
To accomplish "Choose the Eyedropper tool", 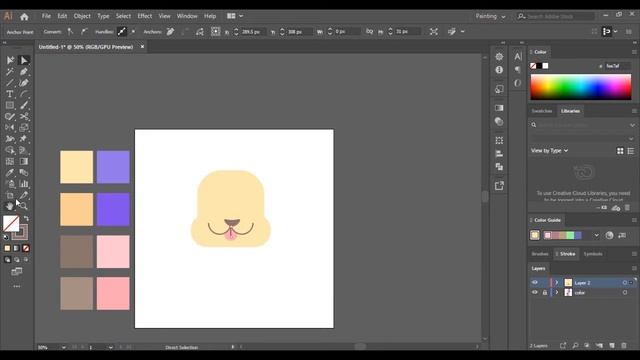I will click(10, 173).
